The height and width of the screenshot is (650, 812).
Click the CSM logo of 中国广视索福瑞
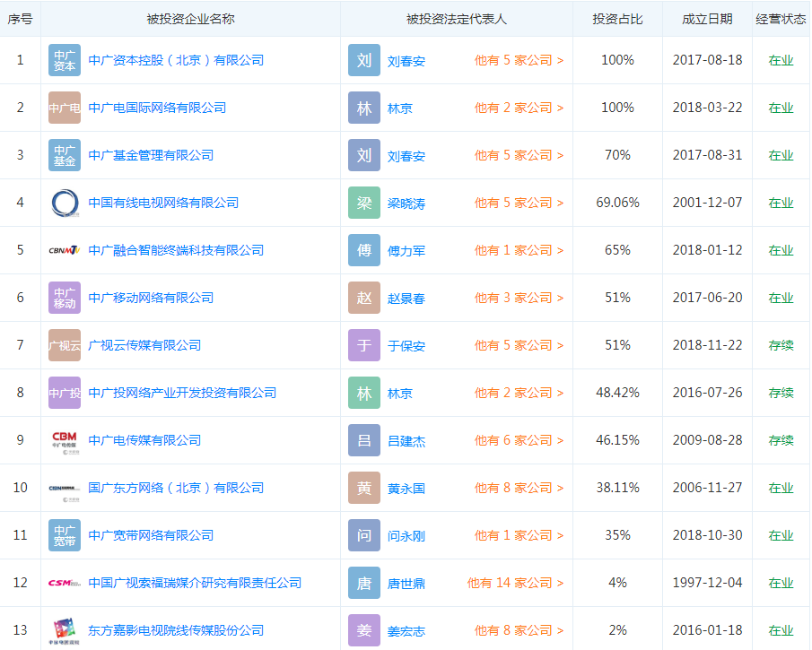(65, 583)
